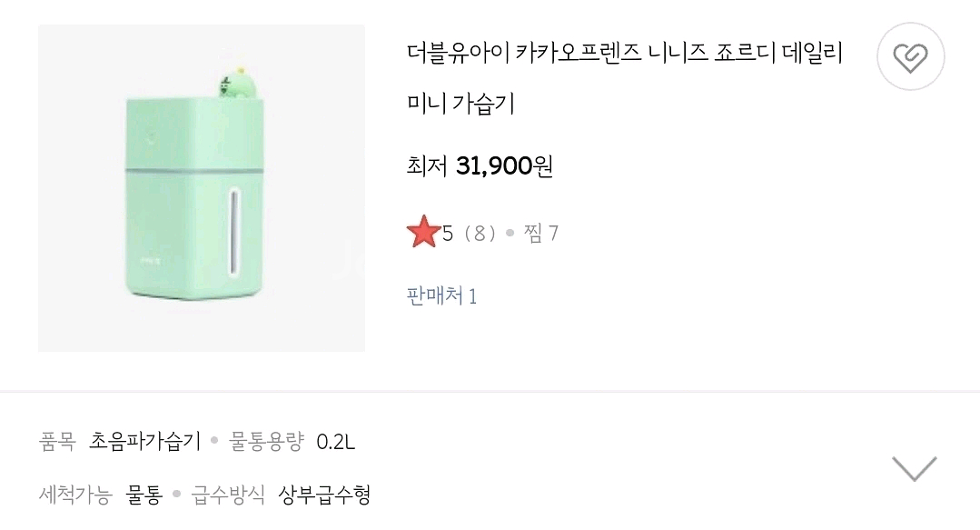Image resolution: width=980 pixels, height=530 pixels.
Task: Click the rating score 5
Action: pos(448,234)
